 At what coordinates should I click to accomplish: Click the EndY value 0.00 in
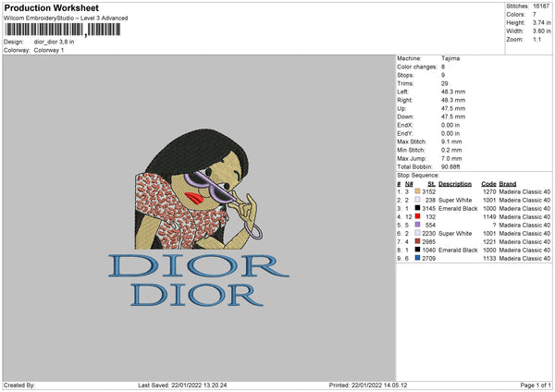[450, 133]
